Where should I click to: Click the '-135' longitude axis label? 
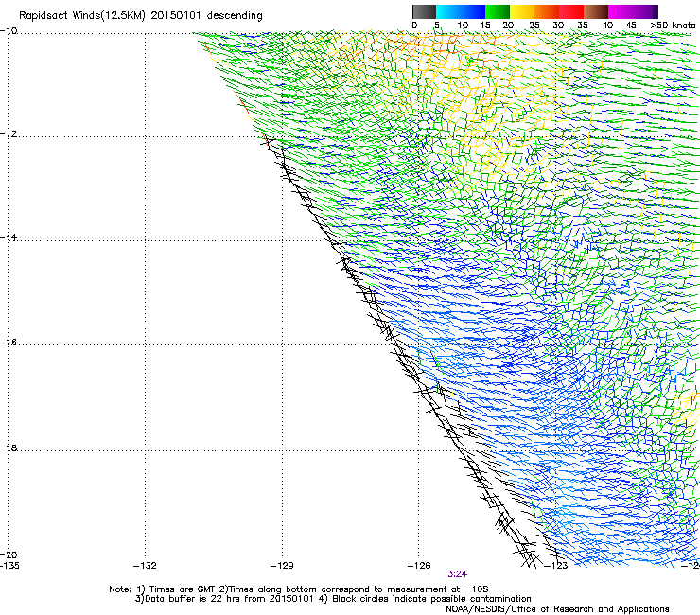[x=9, y=566]
